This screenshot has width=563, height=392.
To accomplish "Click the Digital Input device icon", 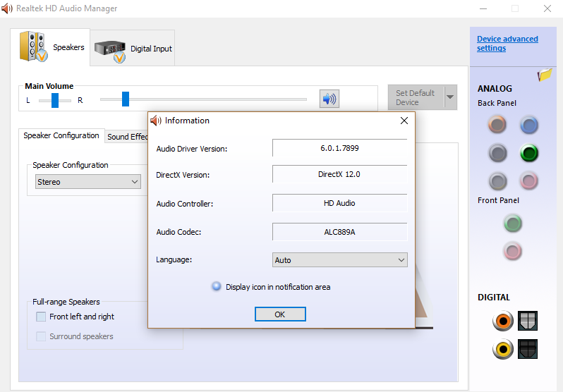I will point(110,51).
